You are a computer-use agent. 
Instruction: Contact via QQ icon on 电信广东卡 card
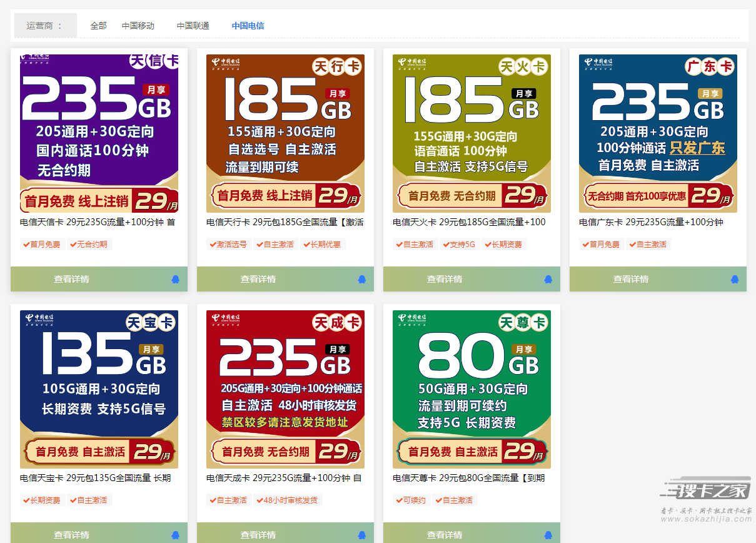734,279
